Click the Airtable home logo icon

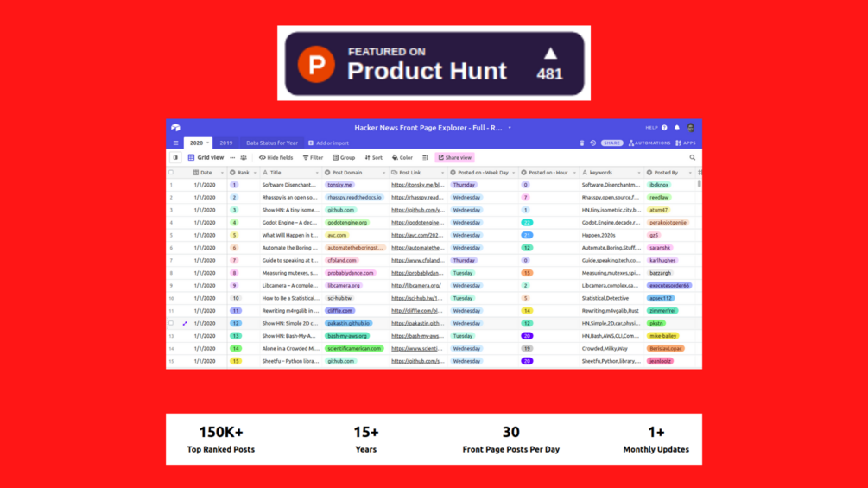click(175, 128)
